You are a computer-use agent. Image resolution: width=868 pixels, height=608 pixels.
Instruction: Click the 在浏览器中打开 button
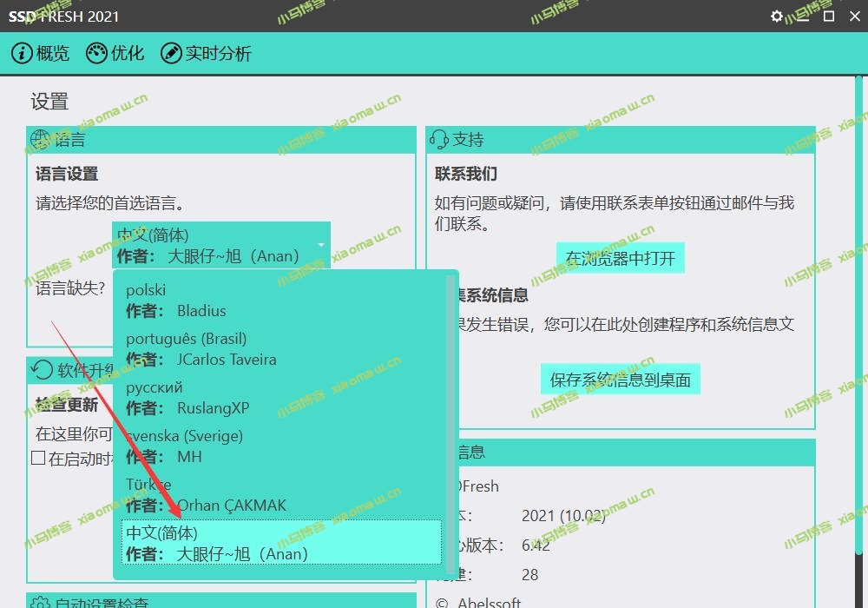tap(620, 258)
